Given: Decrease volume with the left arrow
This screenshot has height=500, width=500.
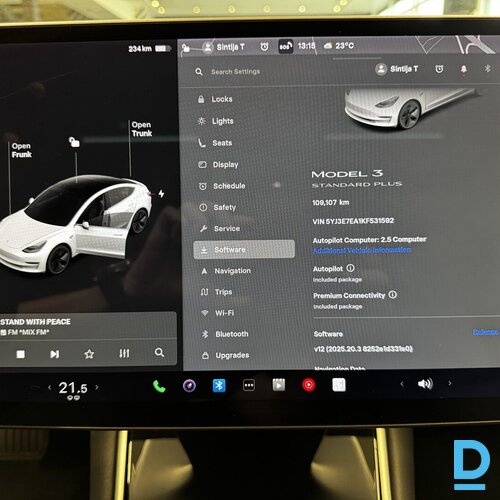Looking at the screenshot, I should (x=402, y=384).
